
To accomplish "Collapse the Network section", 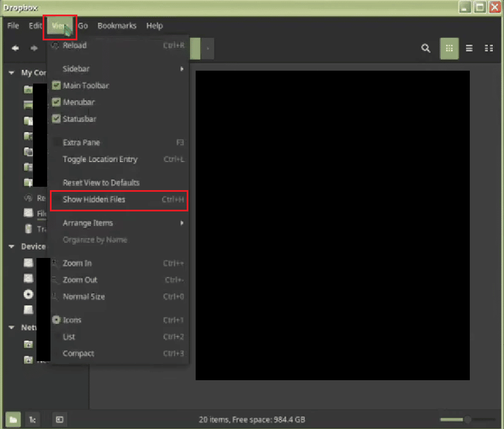I will point(12,327).
